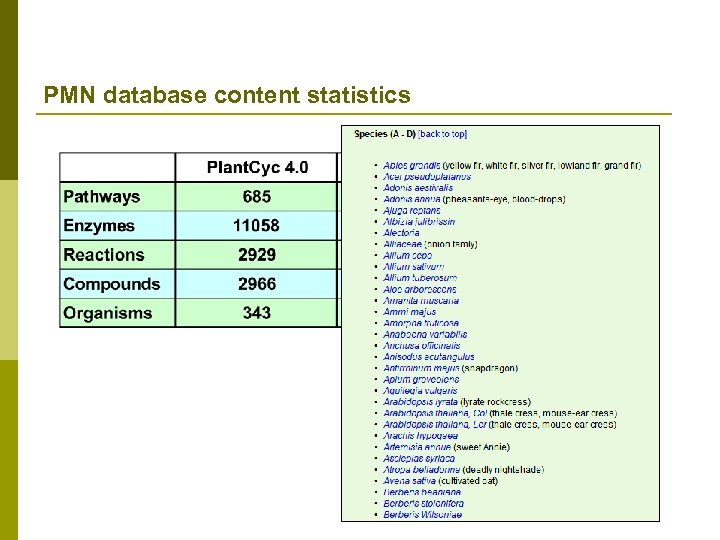Click the Organisms value '343'
The height and width of the screenshot is (540, 720).
257,313
